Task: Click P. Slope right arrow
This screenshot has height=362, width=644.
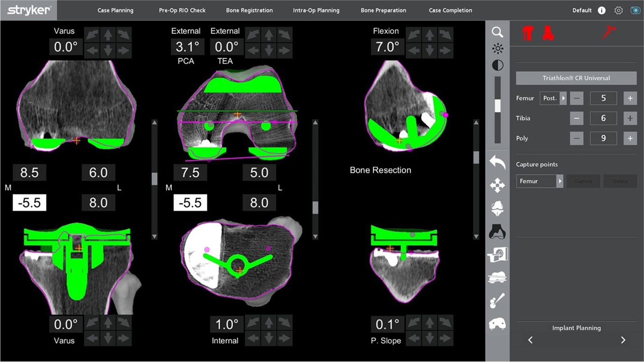Action: point(446,339)
